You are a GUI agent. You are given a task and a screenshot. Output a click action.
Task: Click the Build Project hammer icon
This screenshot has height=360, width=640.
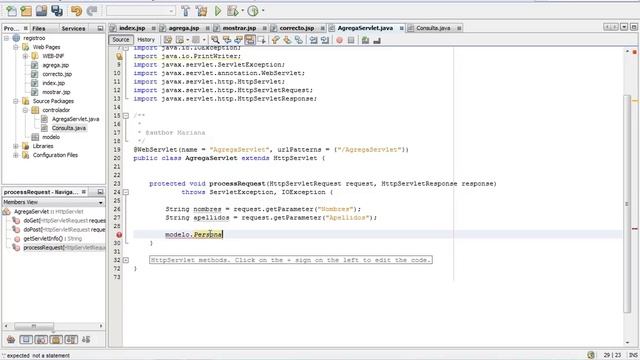[x=186, y=11]
